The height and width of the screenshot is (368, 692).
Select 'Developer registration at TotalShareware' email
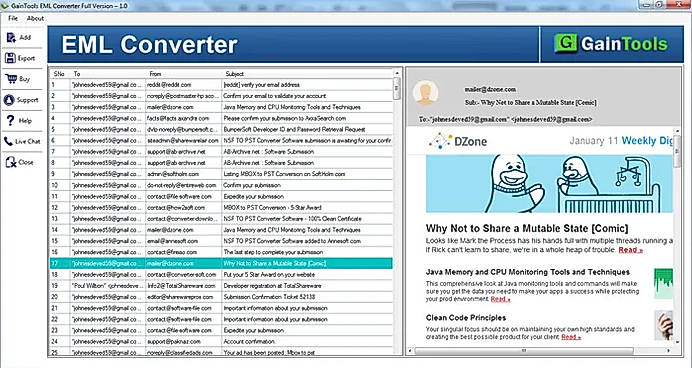click(221, 286)
